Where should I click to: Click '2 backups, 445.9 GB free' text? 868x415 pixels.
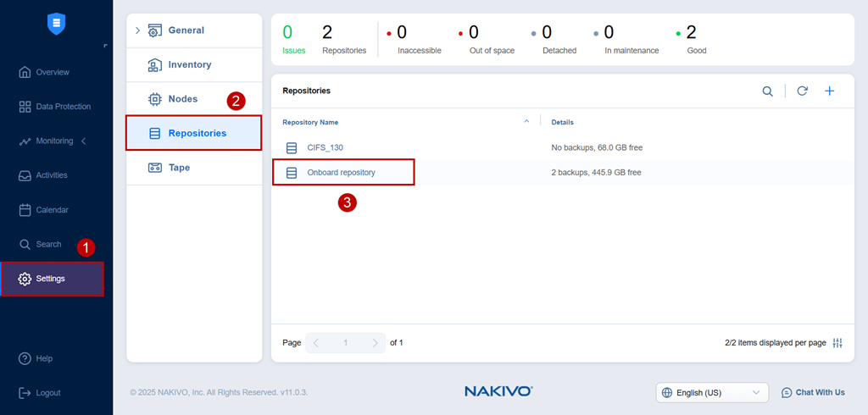[x=596, y=173]
